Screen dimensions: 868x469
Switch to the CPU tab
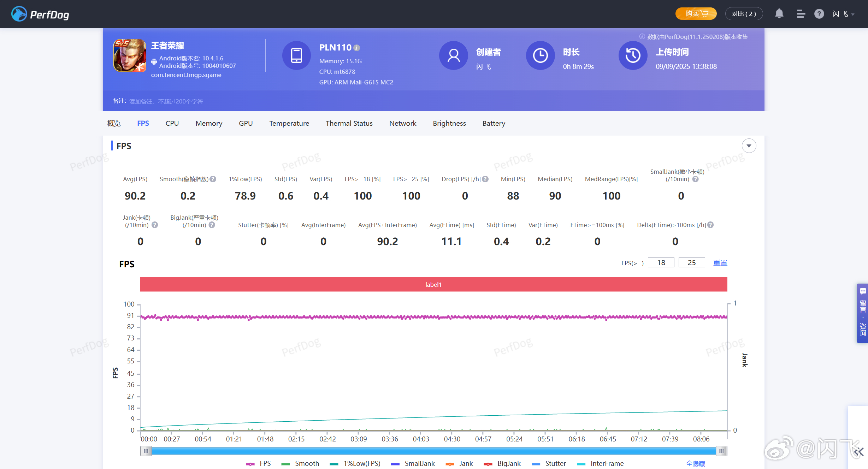172,123
